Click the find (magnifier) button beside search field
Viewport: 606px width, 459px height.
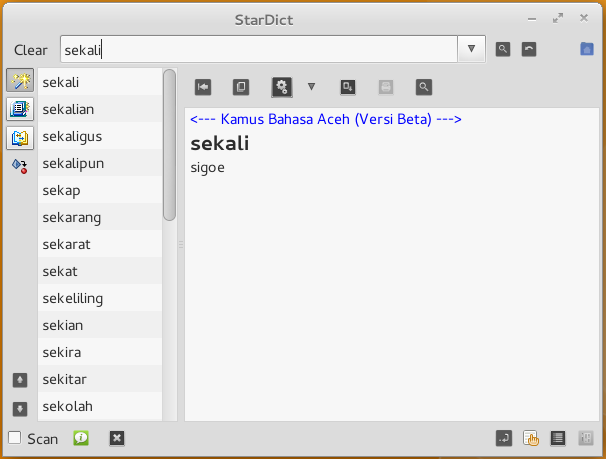click(503, 49)
